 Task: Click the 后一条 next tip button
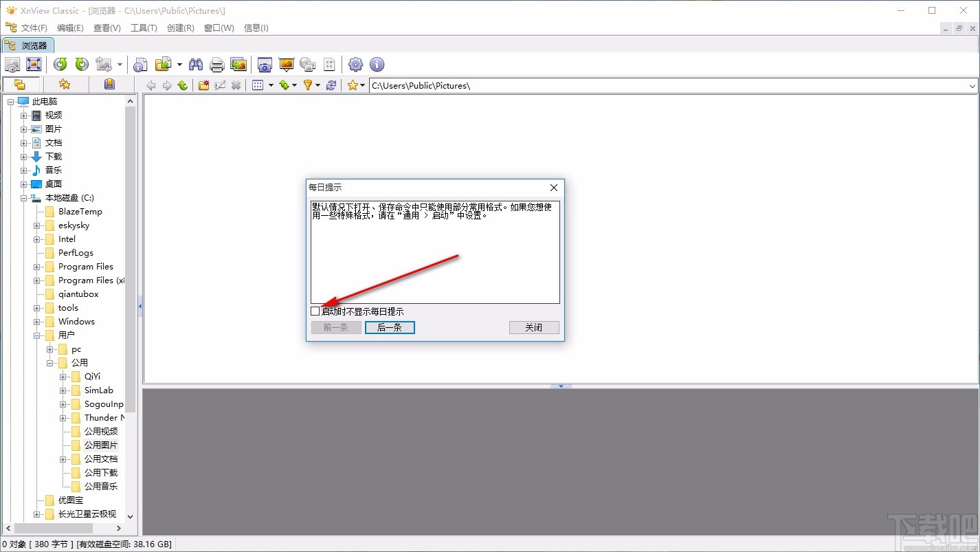pyautogui.click(x=390, y=328)
